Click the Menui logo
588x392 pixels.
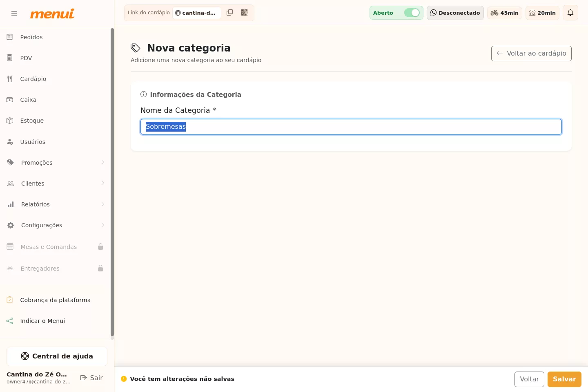point(52,13)
